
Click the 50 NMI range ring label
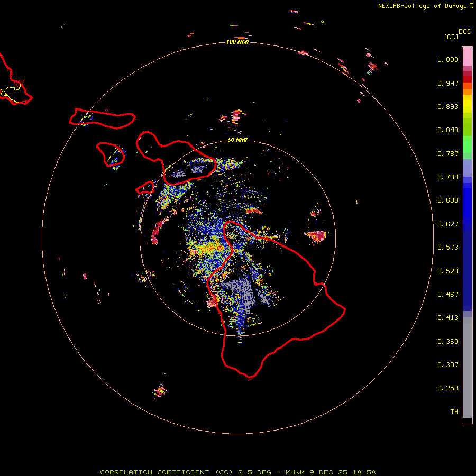[237, 140]
